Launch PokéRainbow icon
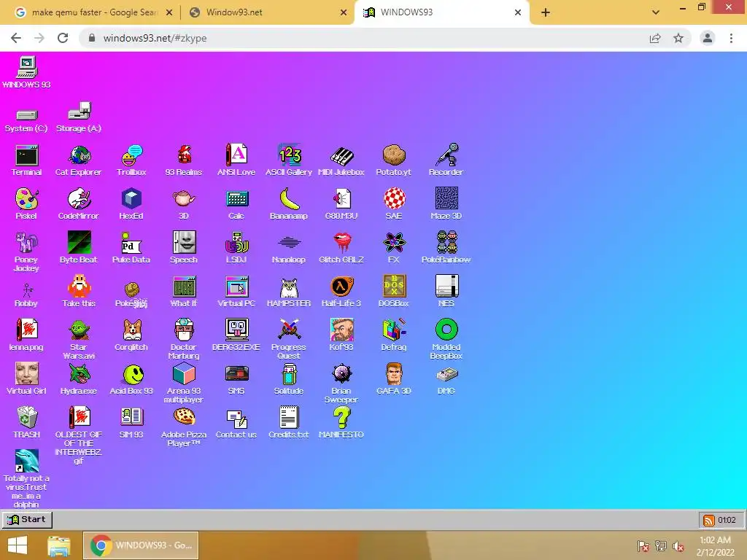 [446, 248]
